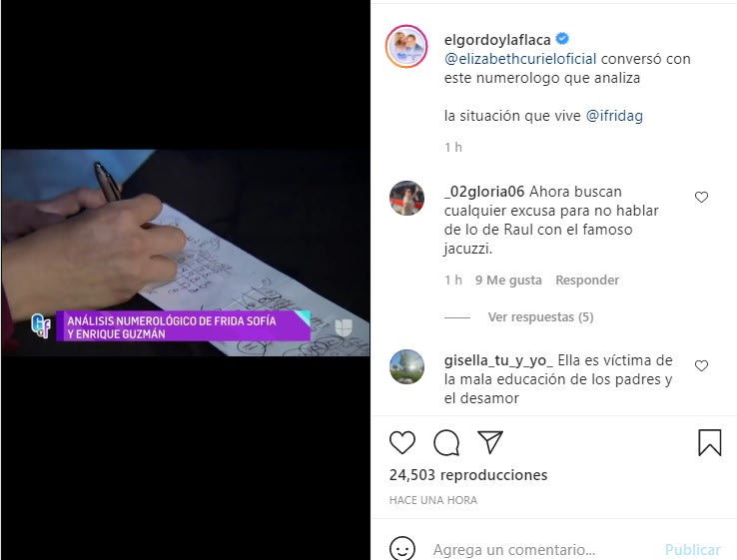Viewport: 737px width, 560px height.
Task: Like _02gloria06's comment heart
Action: tap(701, 198)
